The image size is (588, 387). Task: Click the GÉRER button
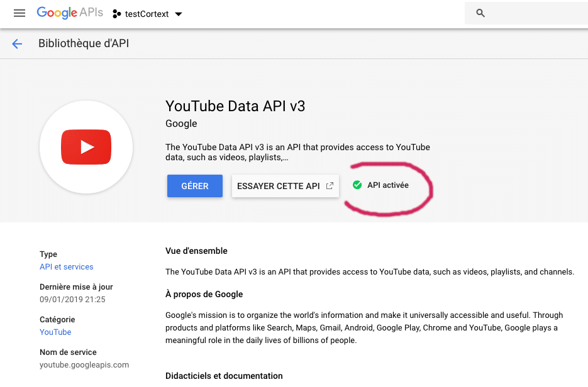(195, 186)
